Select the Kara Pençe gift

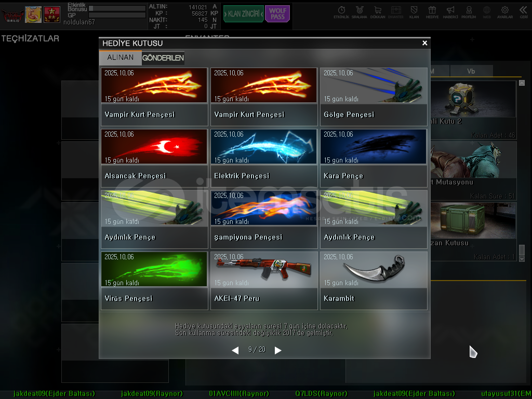[x=374, y=158]
